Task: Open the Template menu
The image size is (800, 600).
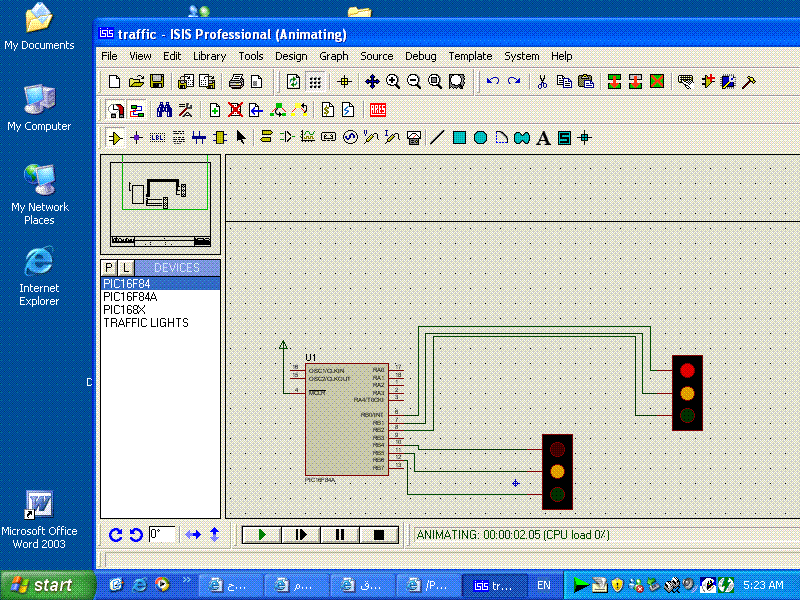Action: (470, 56)
